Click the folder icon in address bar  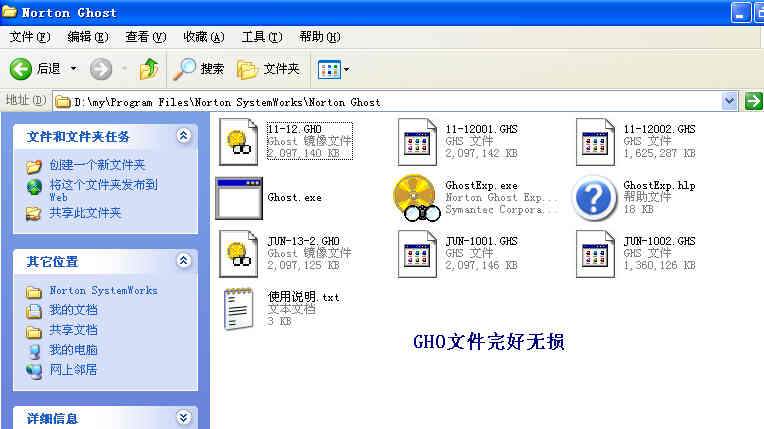point(62,101)
